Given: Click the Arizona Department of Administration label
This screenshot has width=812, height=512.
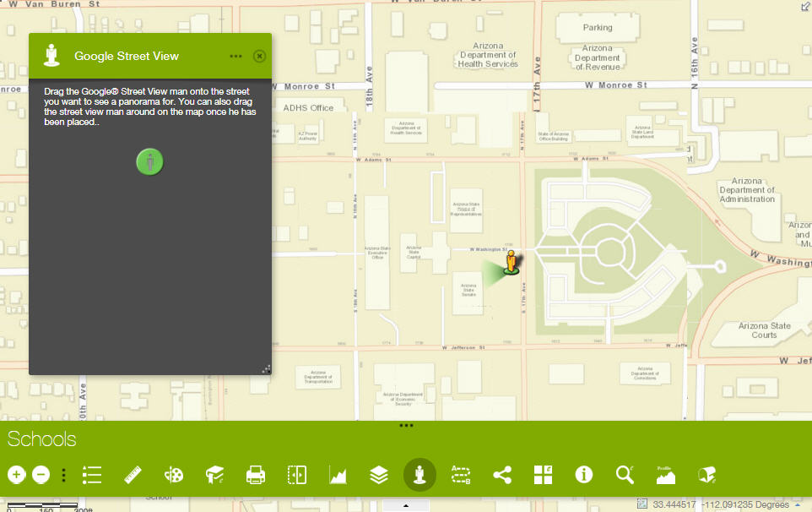Looking at the screenshot, I should (x=747, y=190).
